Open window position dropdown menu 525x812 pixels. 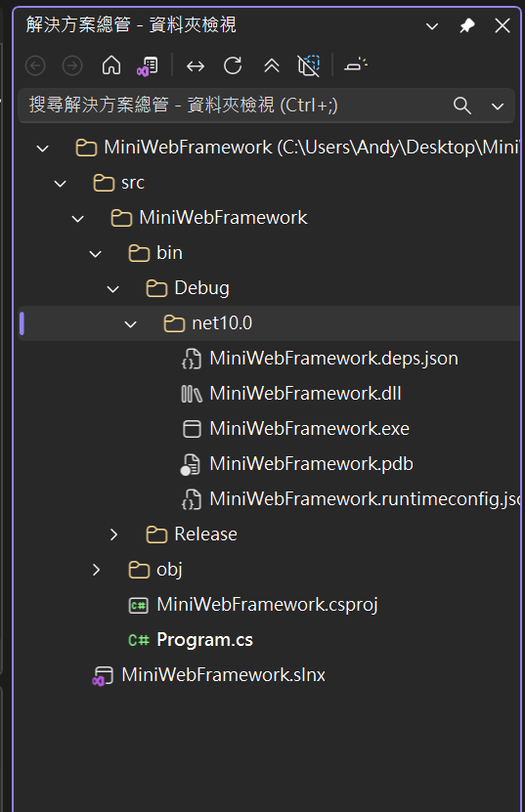pyautogui.click(x=432, y=25)
